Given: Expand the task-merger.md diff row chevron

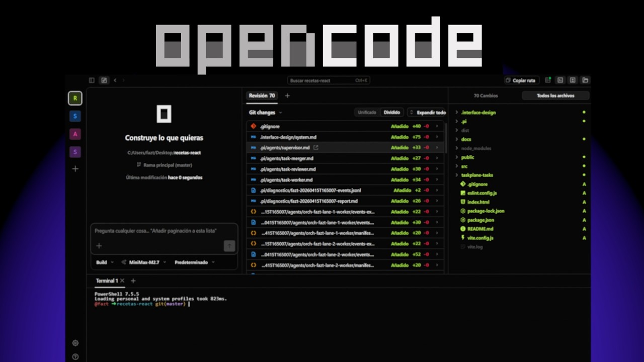Looking at the screenshot, I should pyautogui.click(x=437, y=158).
